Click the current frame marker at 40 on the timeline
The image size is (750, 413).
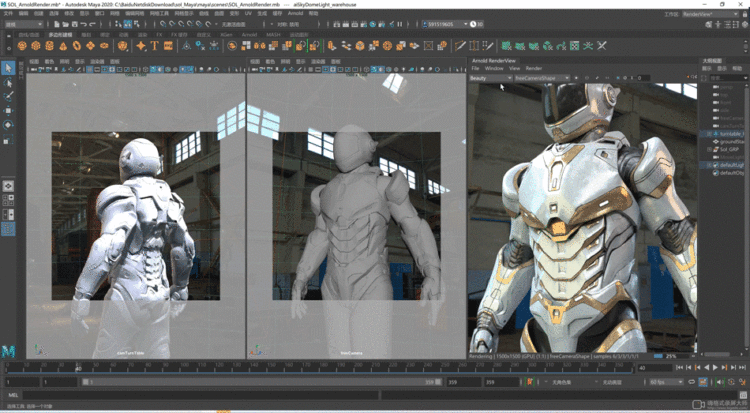pos(78,368)
